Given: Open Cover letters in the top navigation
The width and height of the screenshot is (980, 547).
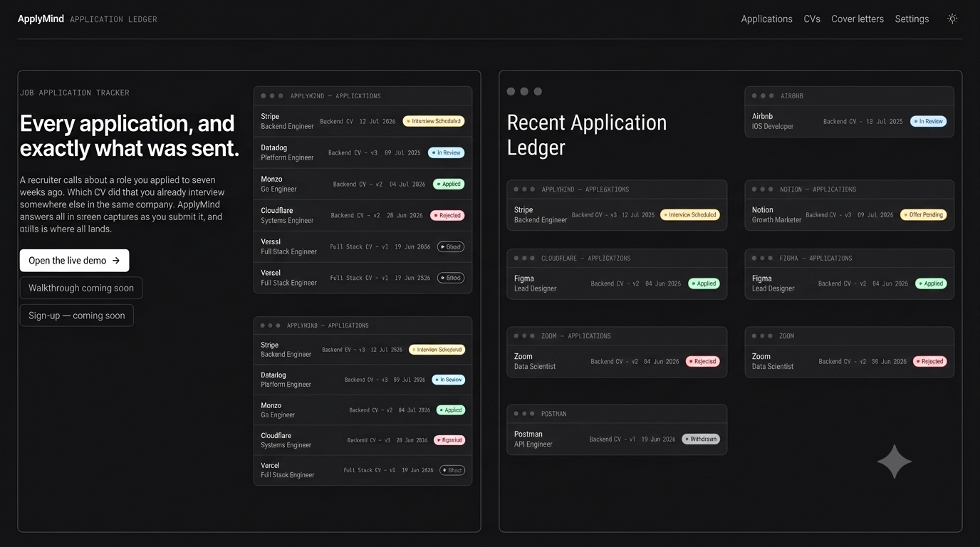Looking at the screenshot, I should (x=857, y=19).
